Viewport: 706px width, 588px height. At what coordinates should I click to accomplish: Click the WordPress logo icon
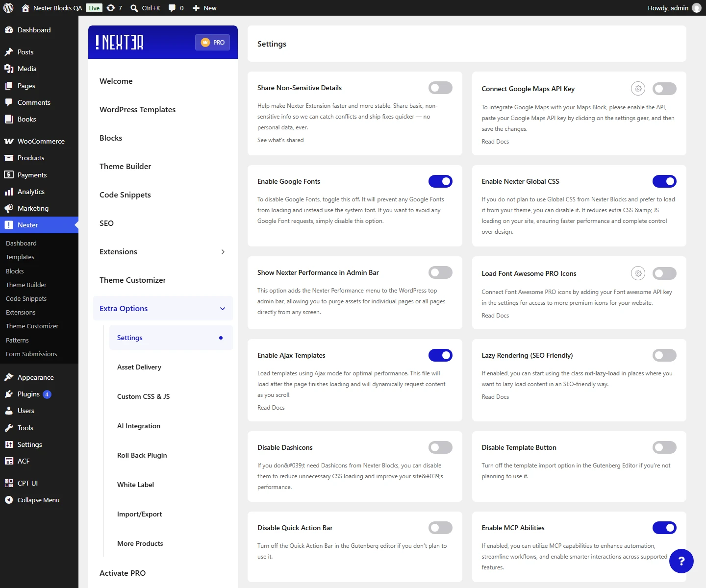tap(8, 8)
